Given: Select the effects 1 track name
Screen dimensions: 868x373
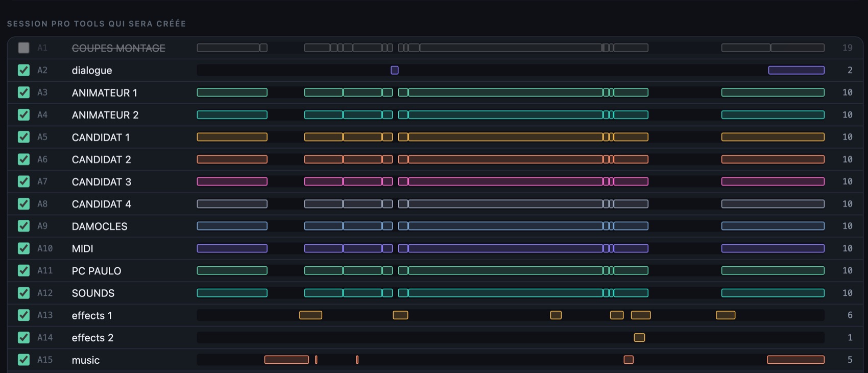Looking at the screenshot, I should click(x=92, y=315).
